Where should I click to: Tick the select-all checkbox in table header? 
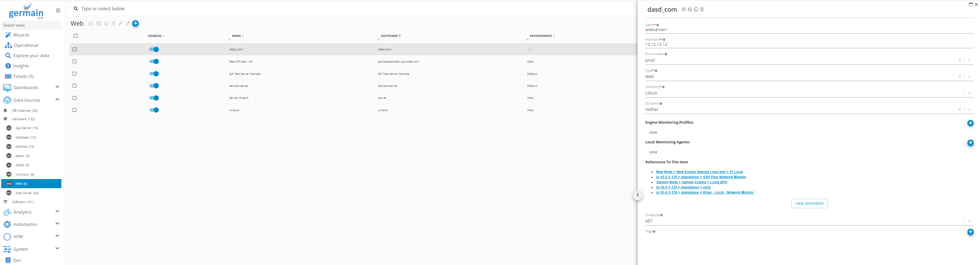pyautogui.click(x=76, y=36)
